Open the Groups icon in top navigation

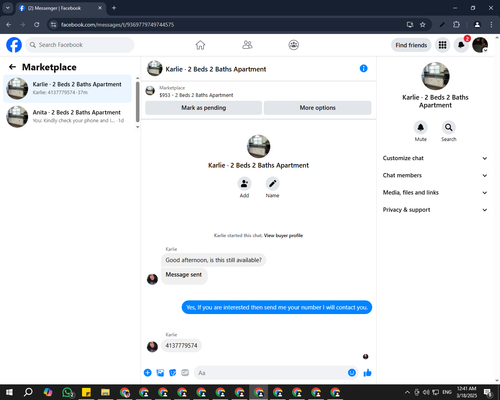(x=293, y=45)
